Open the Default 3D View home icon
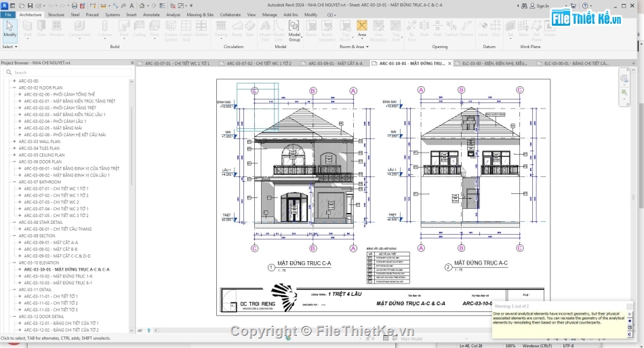Screen dimensions: 644x348 point(142,5)
